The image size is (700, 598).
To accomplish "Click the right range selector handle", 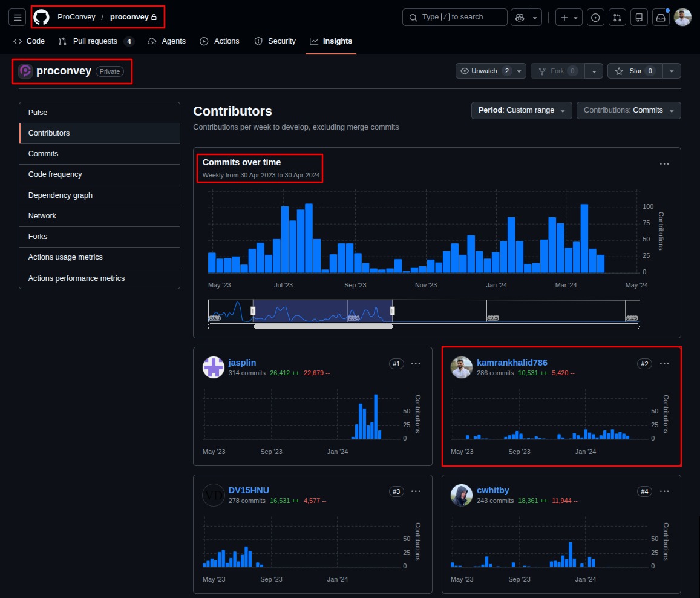I will (x=393, y=311).
